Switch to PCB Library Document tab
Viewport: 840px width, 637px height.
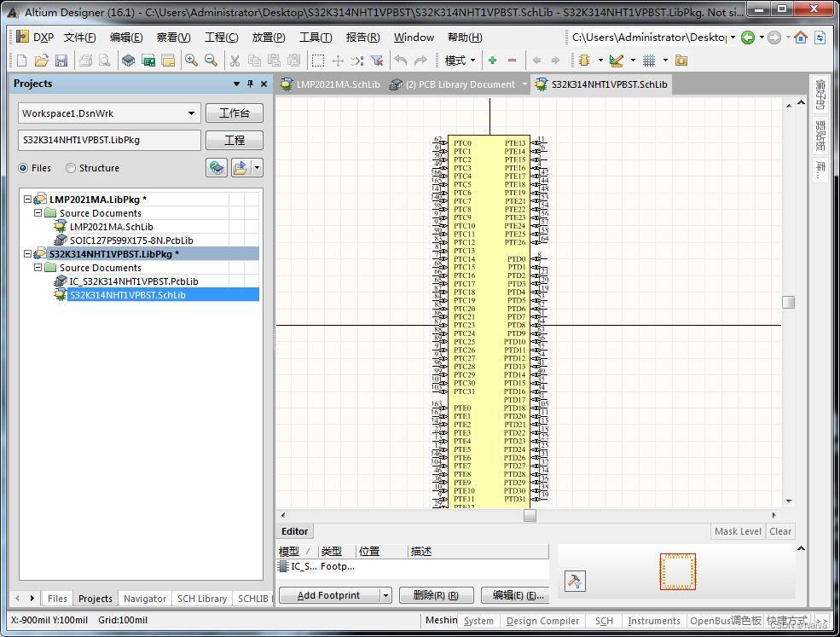pyautogui.click(x=453, y=84)
